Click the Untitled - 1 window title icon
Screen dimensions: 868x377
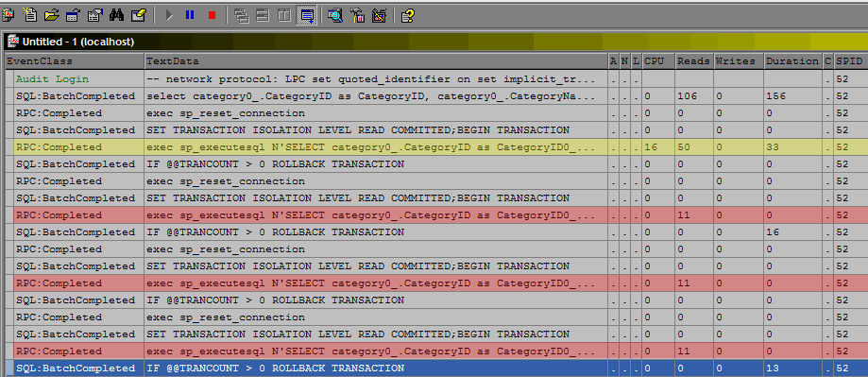(x=13, y=42)
